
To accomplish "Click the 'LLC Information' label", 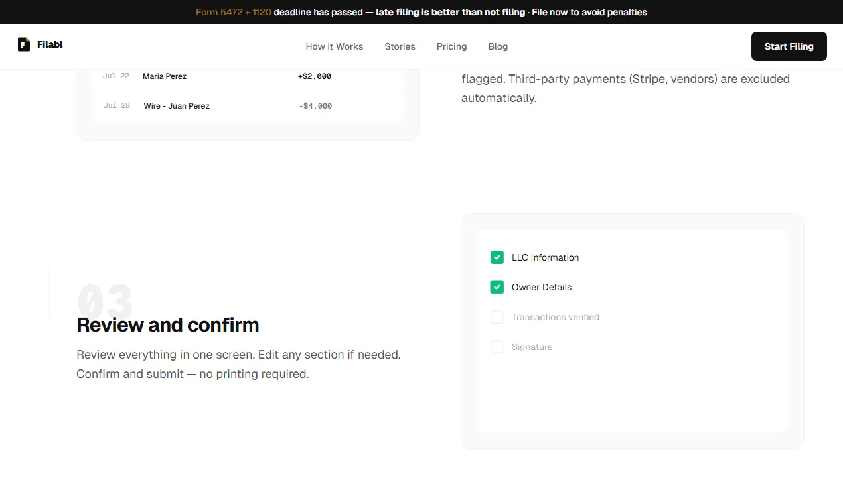I will [545, 257].
